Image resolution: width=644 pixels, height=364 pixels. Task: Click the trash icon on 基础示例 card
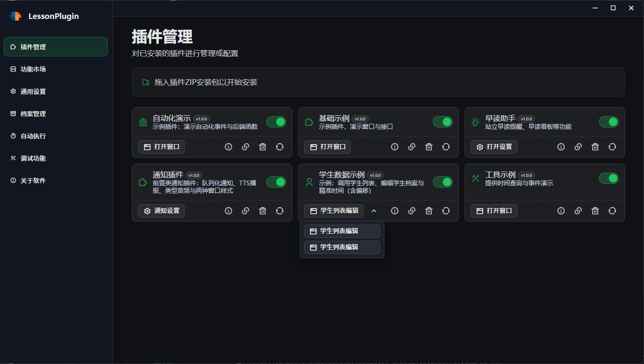pyautogui.click(x=429, y=147)
